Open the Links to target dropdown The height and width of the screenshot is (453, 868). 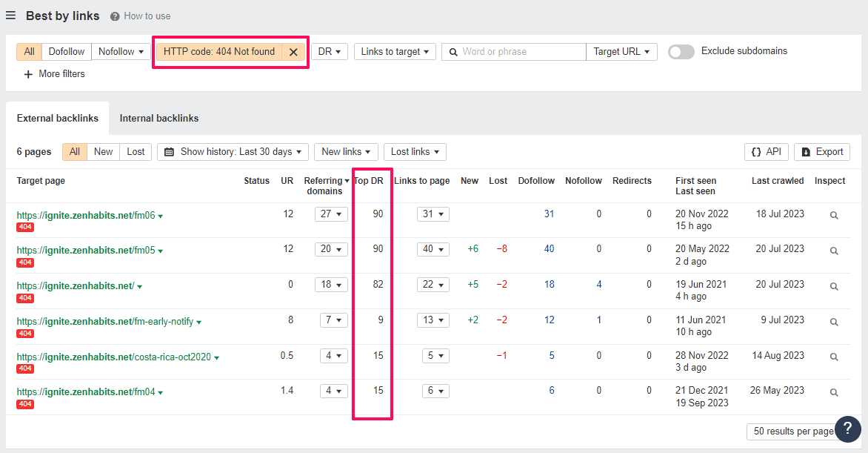(395, 52)
